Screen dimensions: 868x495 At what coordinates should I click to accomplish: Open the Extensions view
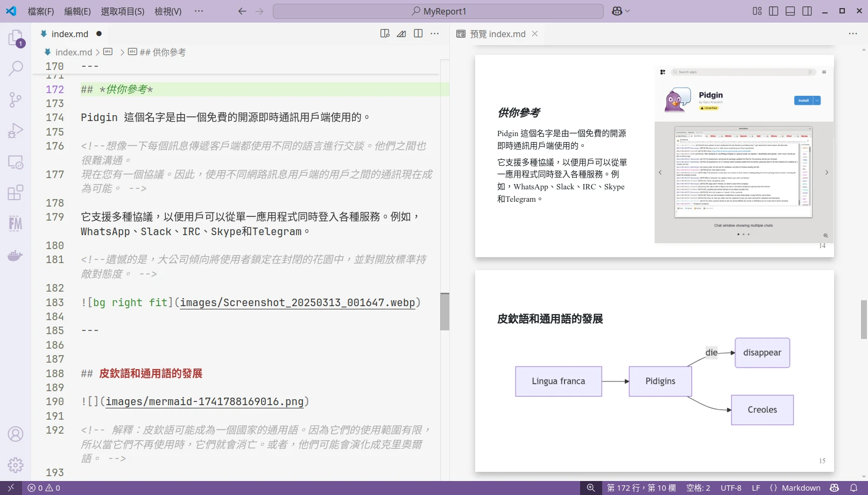point(16,193)
